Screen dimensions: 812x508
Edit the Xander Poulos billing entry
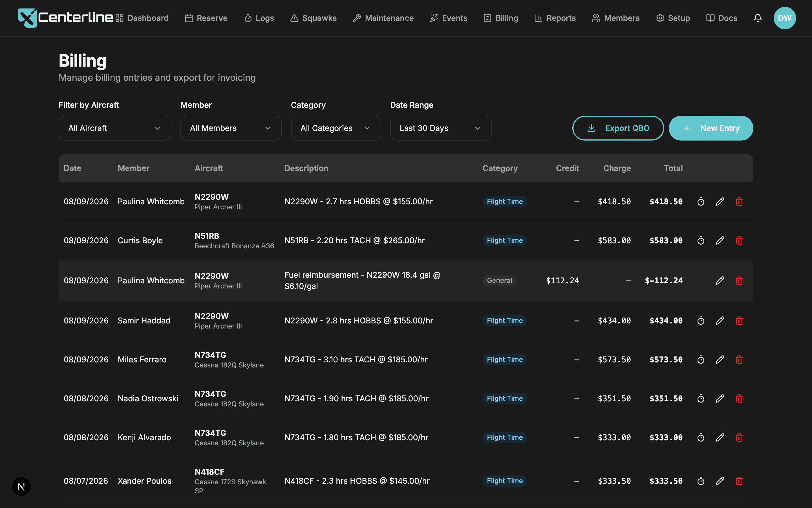[720, 481]
